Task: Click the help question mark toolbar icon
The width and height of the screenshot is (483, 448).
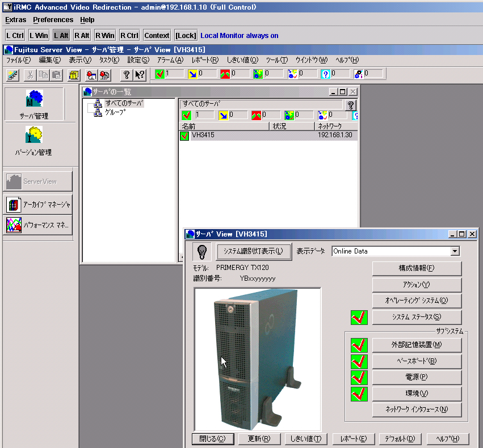Action: pos(126,74)
